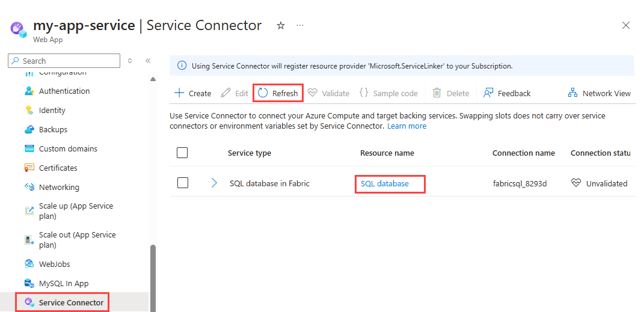644x312 pixels.
Task: Open the SQL database resource link
Action: pos(385,183)
